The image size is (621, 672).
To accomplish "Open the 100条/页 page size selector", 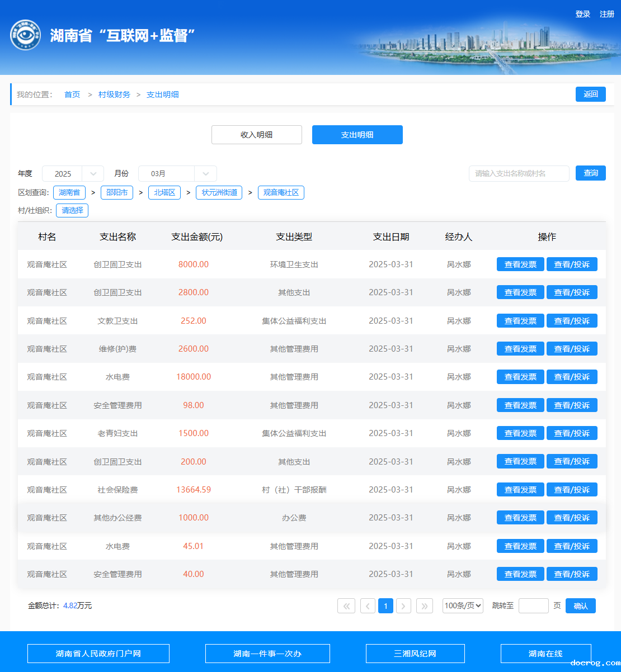I will 463,606.
